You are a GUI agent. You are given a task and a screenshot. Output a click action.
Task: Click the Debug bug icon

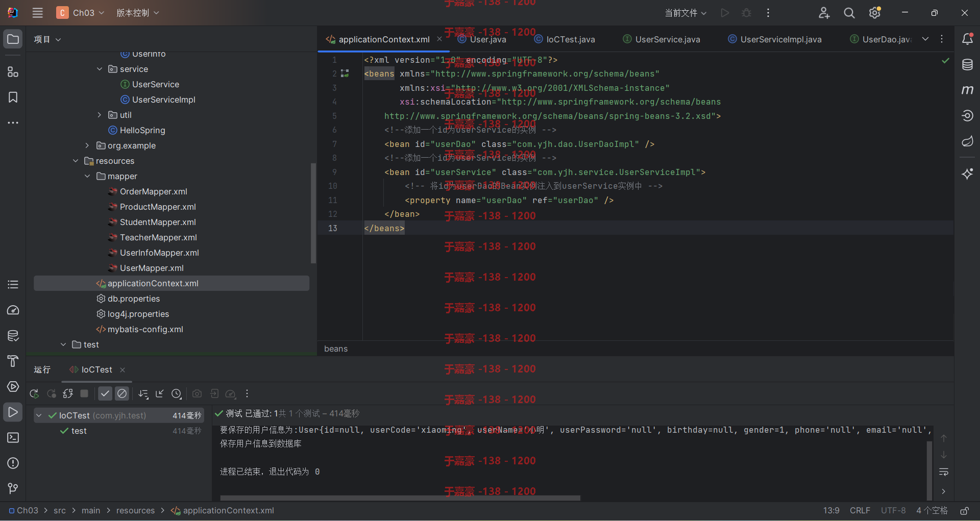click(x=746, y=13)
